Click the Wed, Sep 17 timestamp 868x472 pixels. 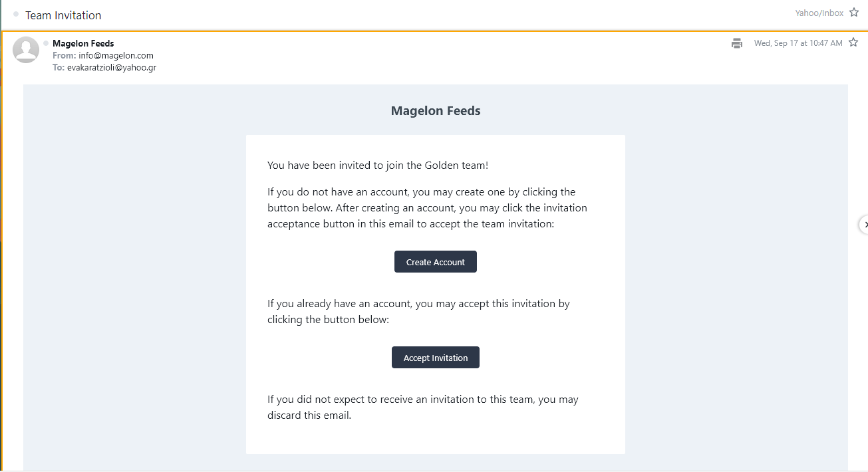[x=798, y=43]
